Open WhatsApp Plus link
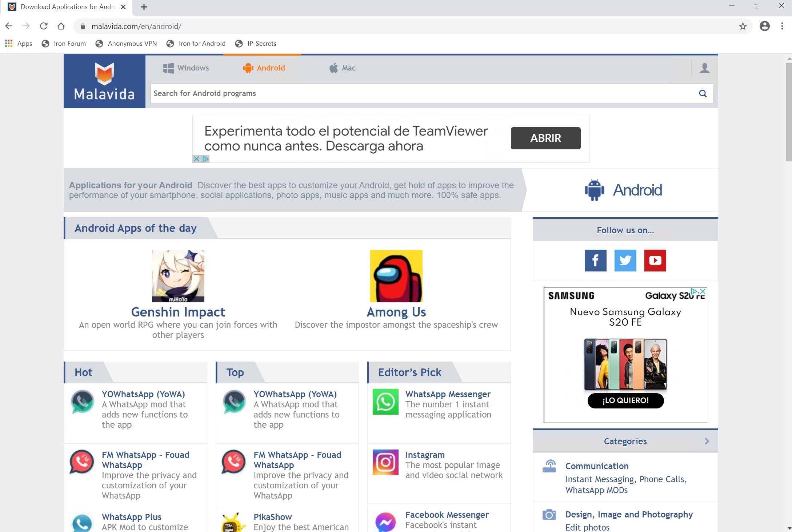Viewport: 792px width, 532px height. click(132, 517)
